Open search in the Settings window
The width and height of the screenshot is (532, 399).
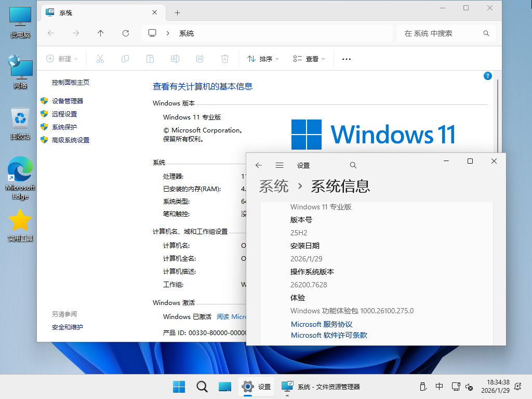tap(353, 165)
